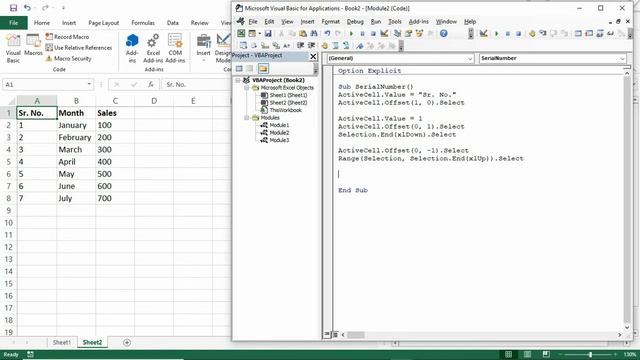This screenshot has height=360, width=640.
Task: Switch to Sheet1 worksheet tab
Action: [62, 342]
